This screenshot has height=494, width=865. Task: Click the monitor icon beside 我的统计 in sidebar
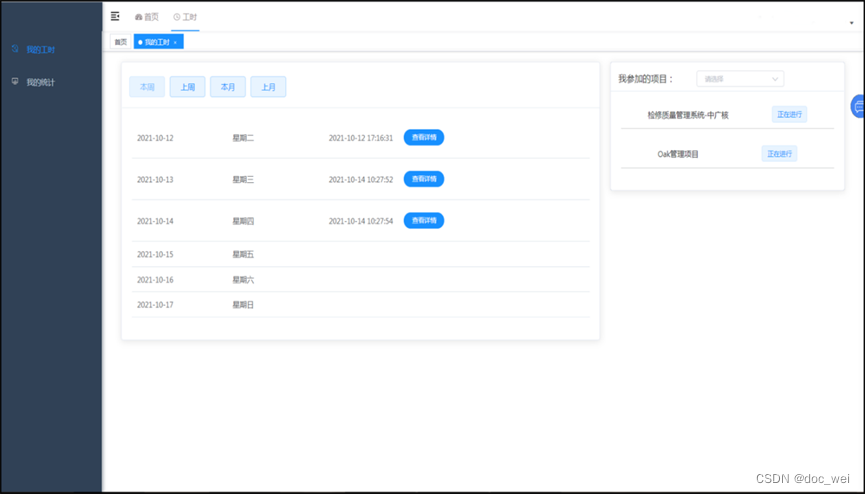point(15,82)
